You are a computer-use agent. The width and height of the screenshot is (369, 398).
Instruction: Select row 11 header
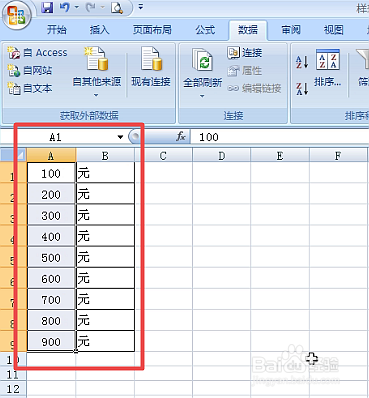(13, 374)
